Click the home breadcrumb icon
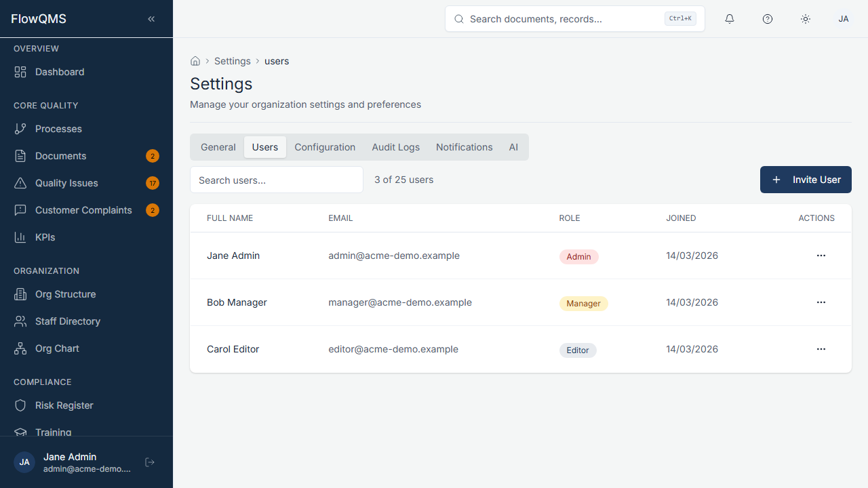The height and width of the screenshot is (488, 868). 195,60
